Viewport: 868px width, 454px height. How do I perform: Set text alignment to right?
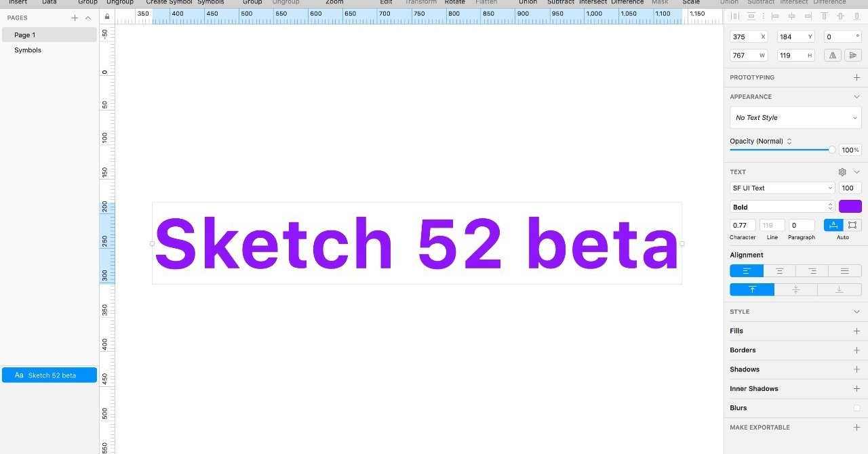(812, 271)
